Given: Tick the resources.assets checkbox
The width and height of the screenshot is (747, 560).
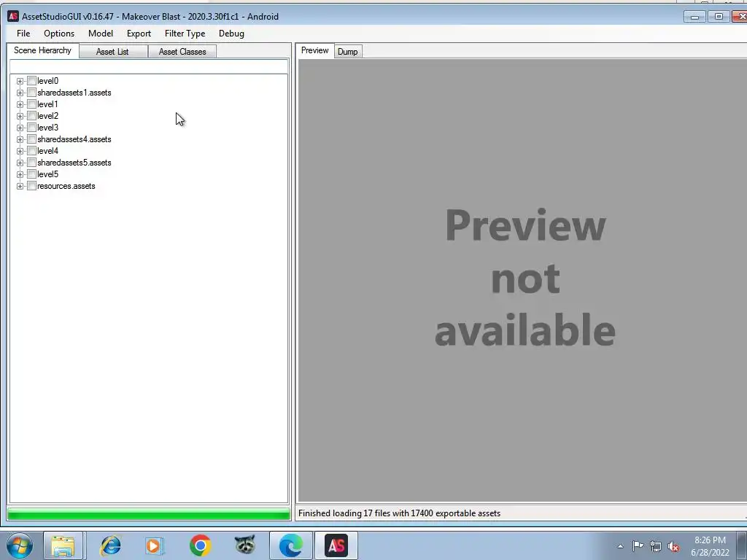Looking at the screenshot, I should pyautogui.click(x=32, y=186).
